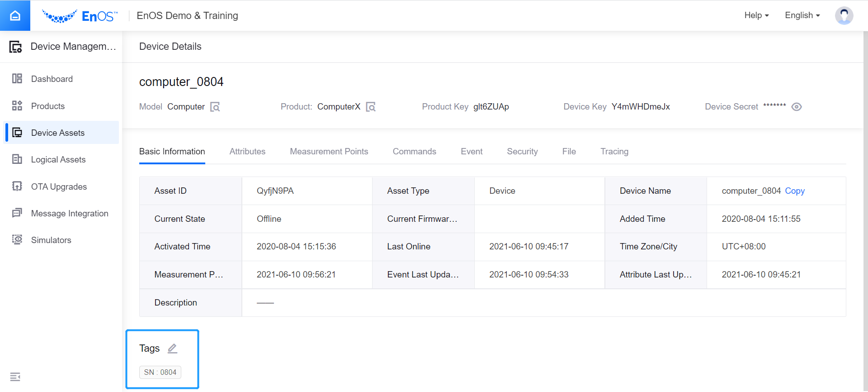This screenshot has height=392, width=868.
Task: Copy the device name computer_0804
Action: (x=794, y=191)
